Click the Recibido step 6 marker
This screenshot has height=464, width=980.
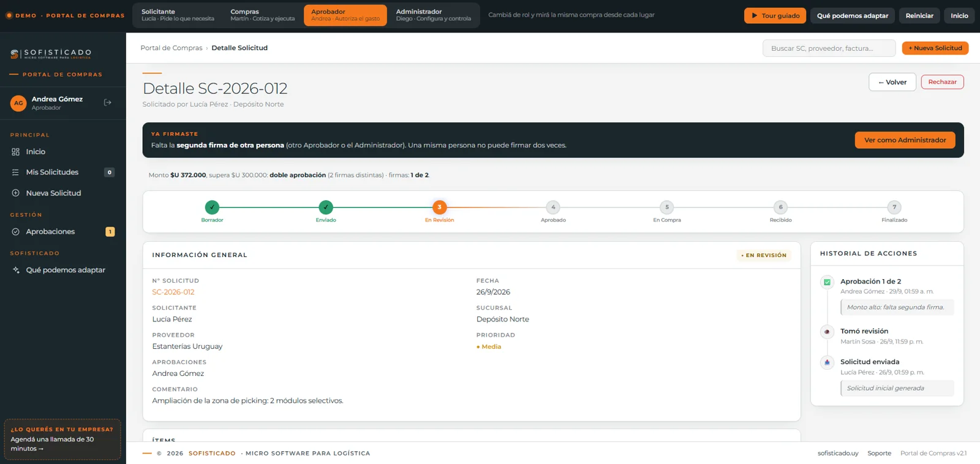click(x=780, y=208)
